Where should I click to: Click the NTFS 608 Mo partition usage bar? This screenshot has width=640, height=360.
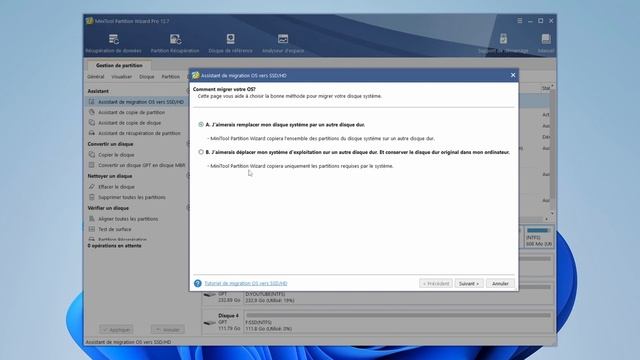pos(539,231)
